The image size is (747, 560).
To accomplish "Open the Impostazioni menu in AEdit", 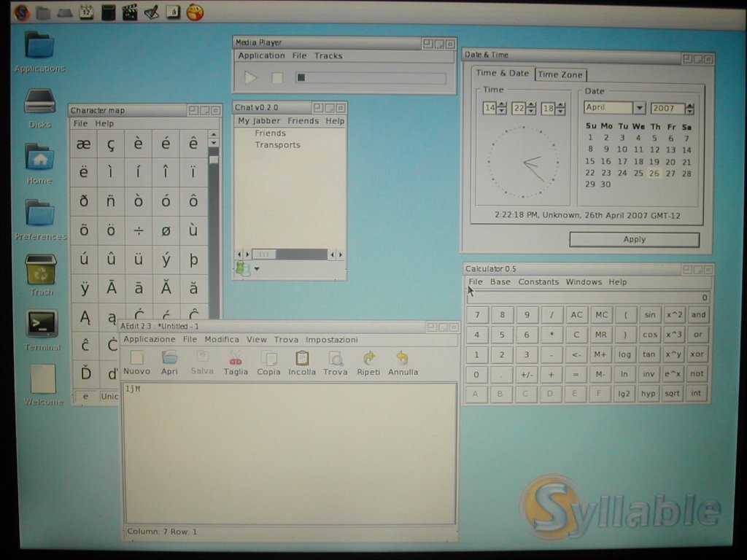I will 331,340.
